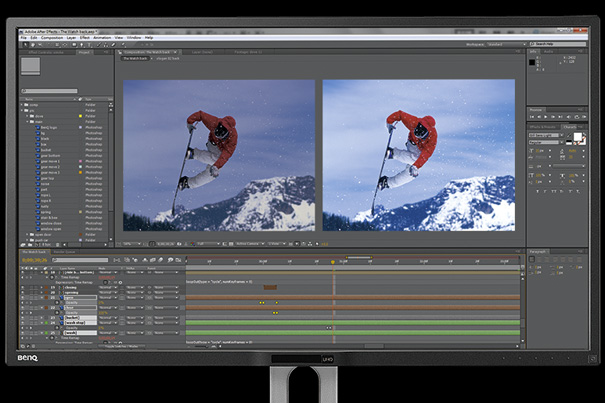
Task: Select the Selection arrow tool
Action: click(x=25, y=45)
